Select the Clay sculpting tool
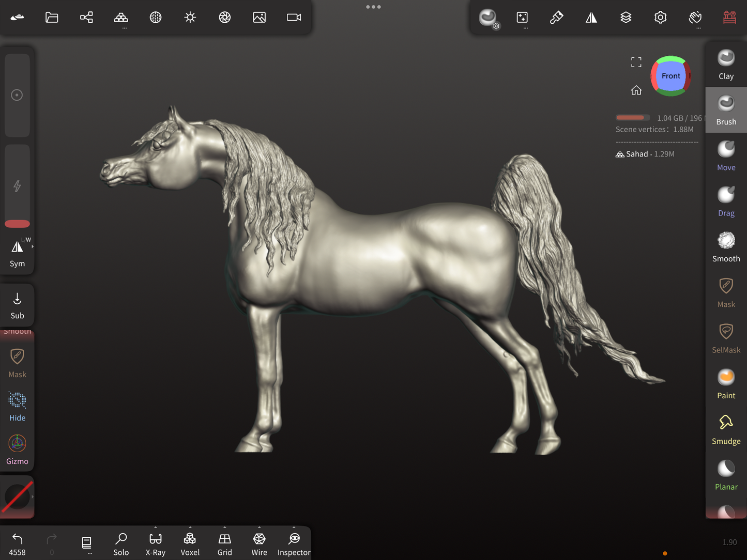The height and width of the screenshot is (560, 747). (x=726, y=65)
